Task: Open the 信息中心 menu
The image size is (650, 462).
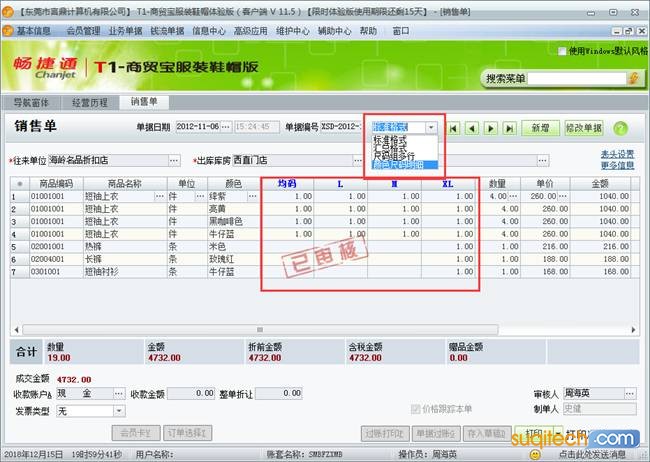Action: [x=209, y=31]
